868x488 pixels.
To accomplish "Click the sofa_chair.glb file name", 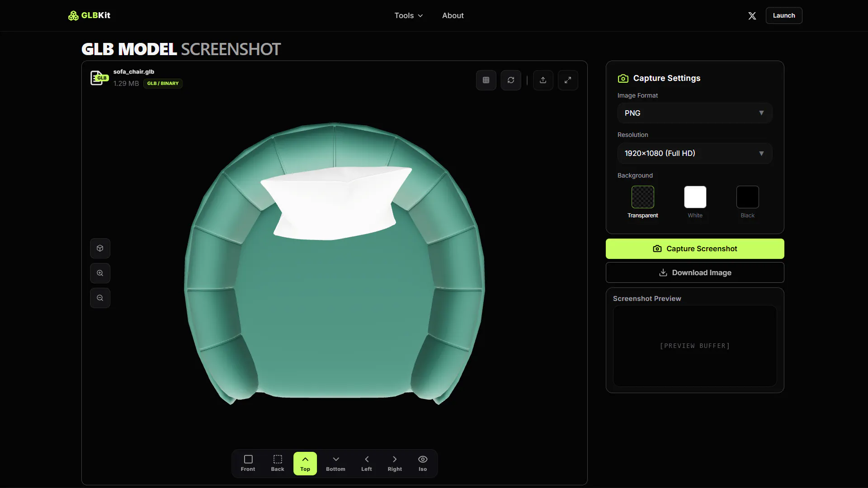I will pyautogui.click(x=134, y=71).
